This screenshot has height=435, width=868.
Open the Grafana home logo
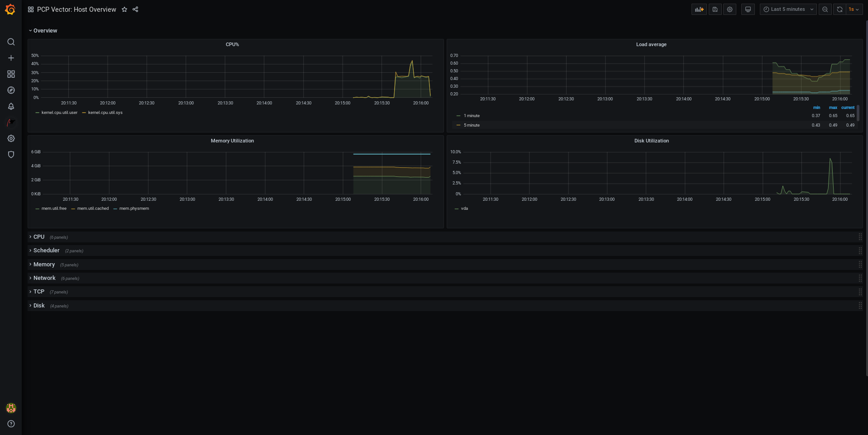10,9
